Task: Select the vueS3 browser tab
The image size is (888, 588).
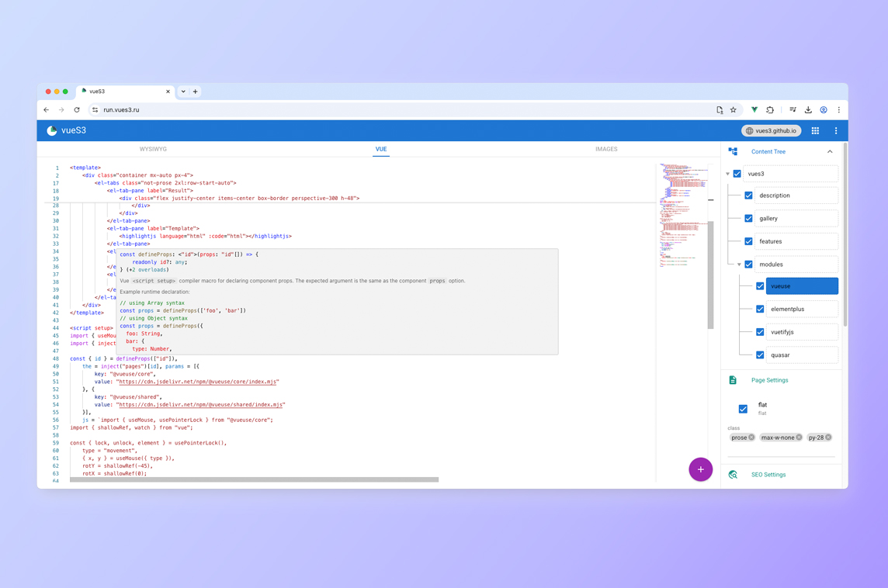Action: pyautogui.click(x=125, y=91)
